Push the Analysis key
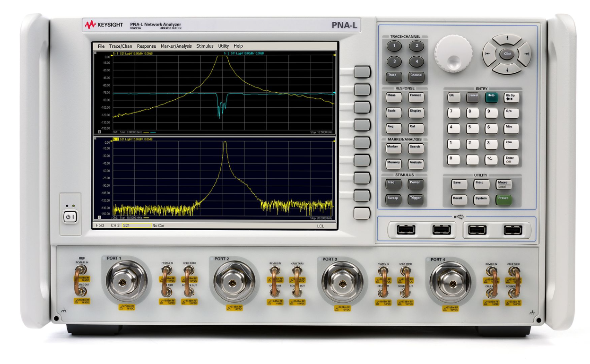The width and height of the screenshot is (590, 364). coord(416,165)
